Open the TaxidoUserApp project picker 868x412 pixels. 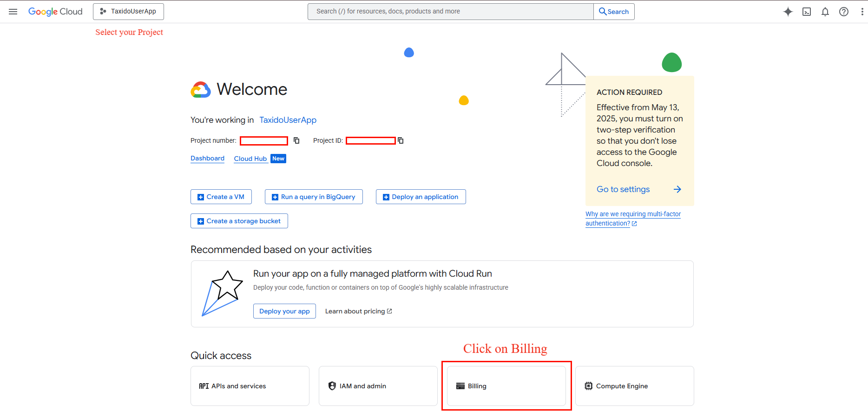(128, 12)
